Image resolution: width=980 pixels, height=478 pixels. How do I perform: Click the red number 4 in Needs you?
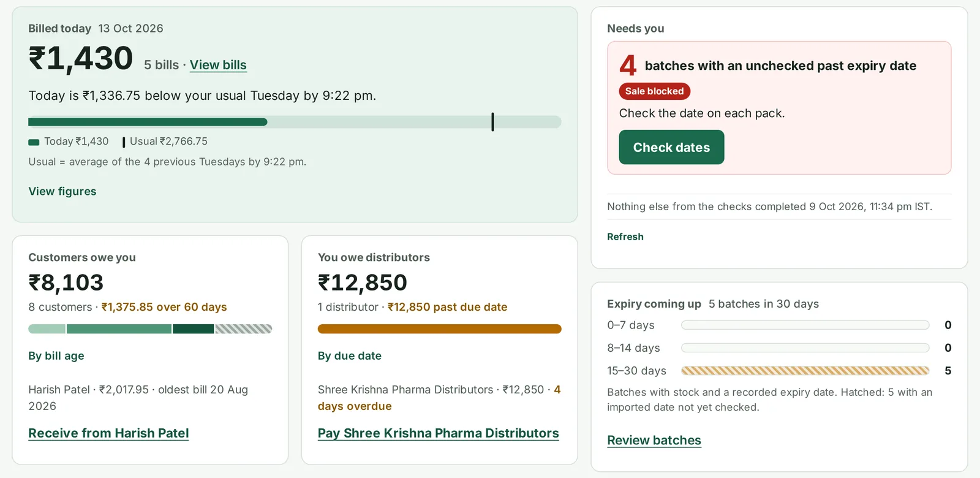tap(628, 66)
